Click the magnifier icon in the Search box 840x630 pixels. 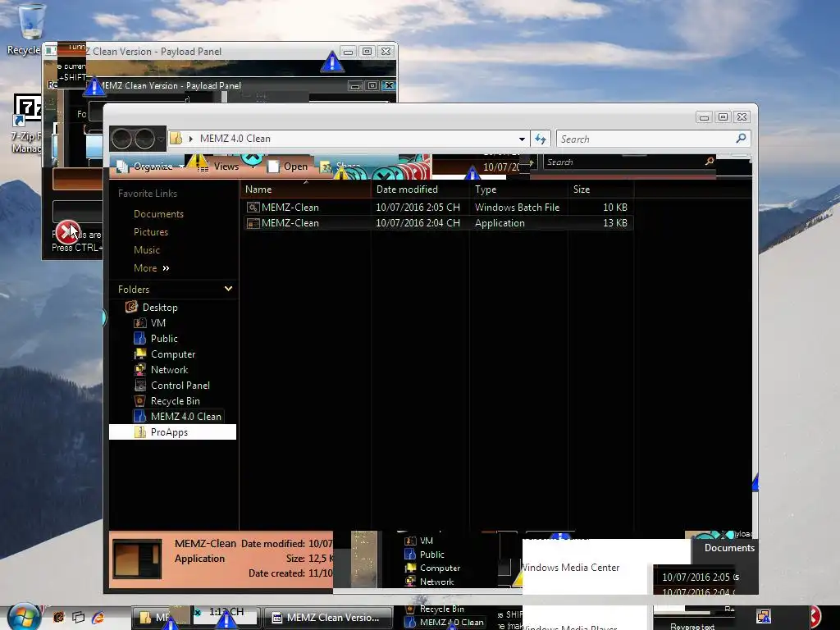(x=741, y=138)
